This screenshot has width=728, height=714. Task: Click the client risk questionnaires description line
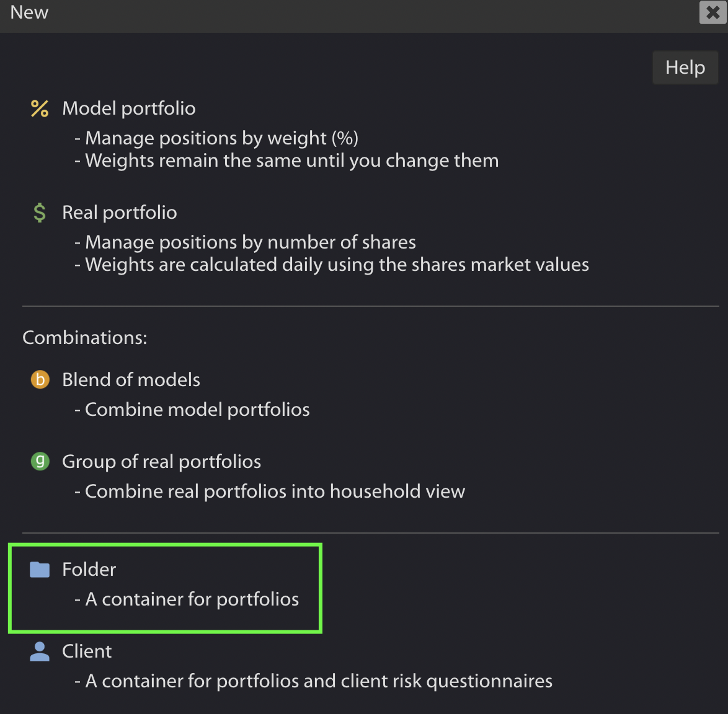click(313, 681)
